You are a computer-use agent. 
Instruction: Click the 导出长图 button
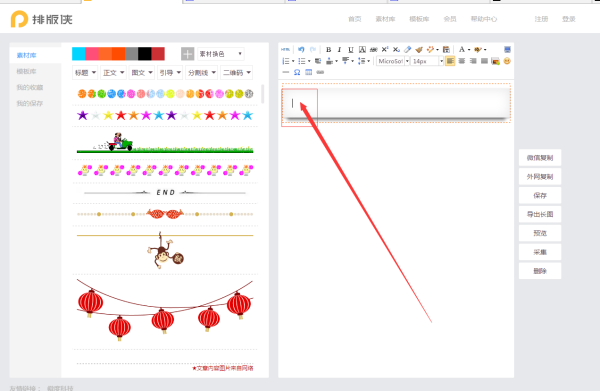click(540, 214)
